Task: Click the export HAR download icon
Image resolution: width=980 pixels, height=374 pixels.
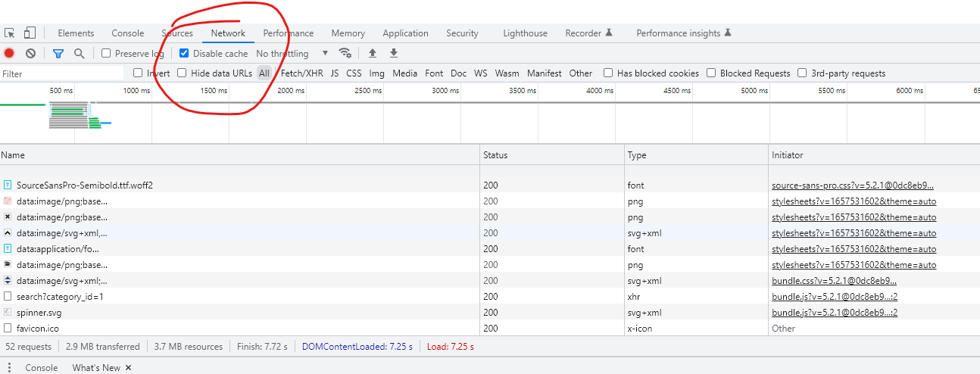Action: click(x=393, y=54)
